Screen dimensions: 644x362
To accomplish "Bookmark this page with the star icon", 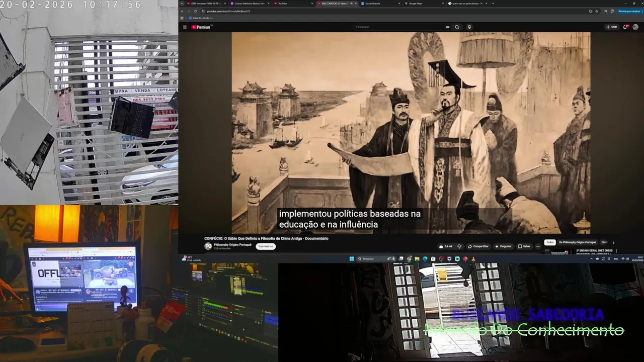I will coord(597,11).
